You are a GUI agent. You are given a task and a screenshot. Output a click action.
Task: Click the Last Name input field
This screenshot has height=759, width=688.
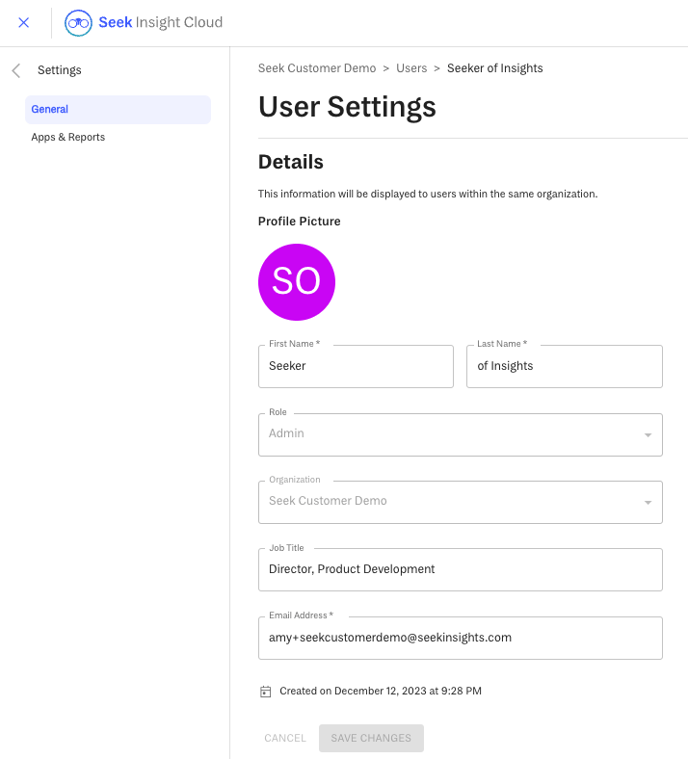pyautogui.click(x=565, y=366)
